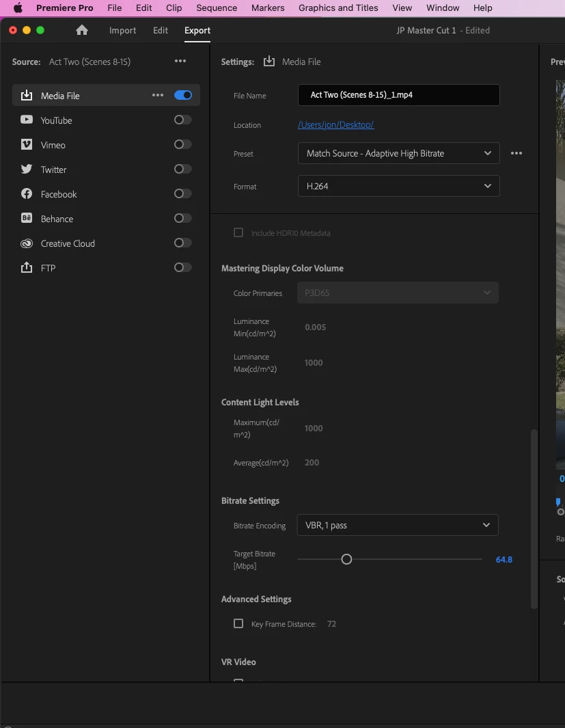This screenshot has height=728, width=565.
Task: Click the Twitter bird icon
Action: tap(27, 169)
